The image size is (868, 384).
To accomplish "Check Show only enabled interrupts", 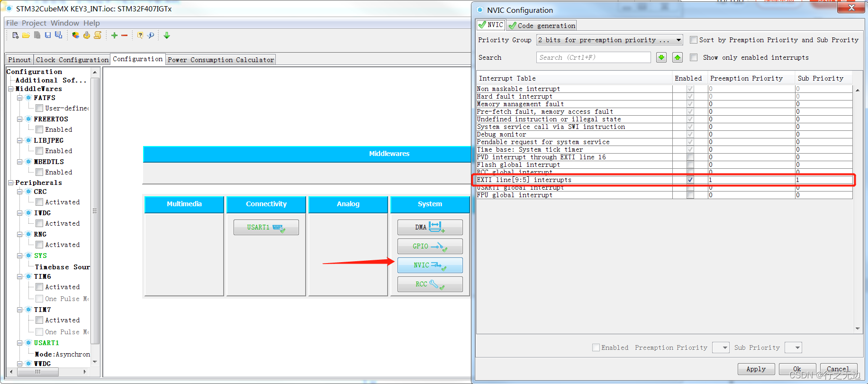I will pos(694,57).
